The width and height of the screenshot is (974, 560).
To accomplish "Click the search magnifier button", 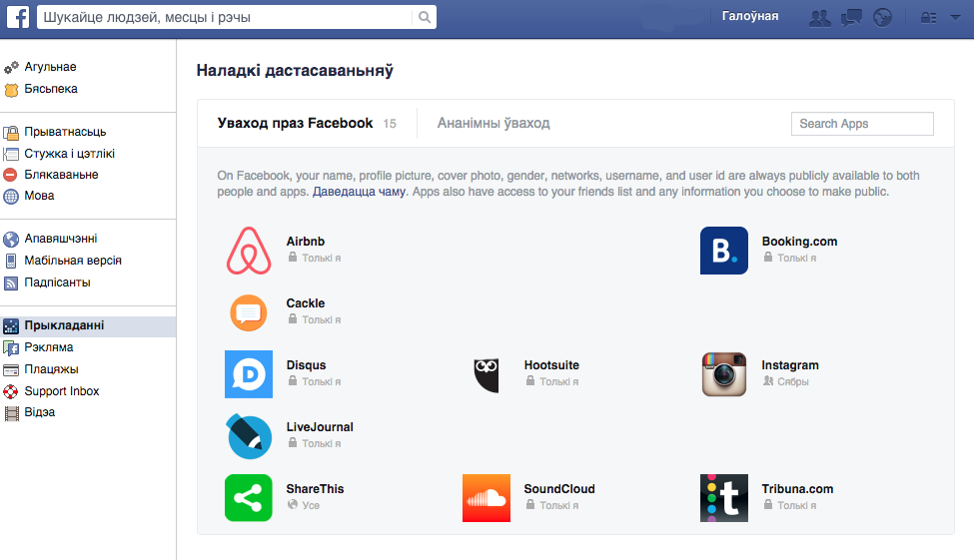I will 425,17.
